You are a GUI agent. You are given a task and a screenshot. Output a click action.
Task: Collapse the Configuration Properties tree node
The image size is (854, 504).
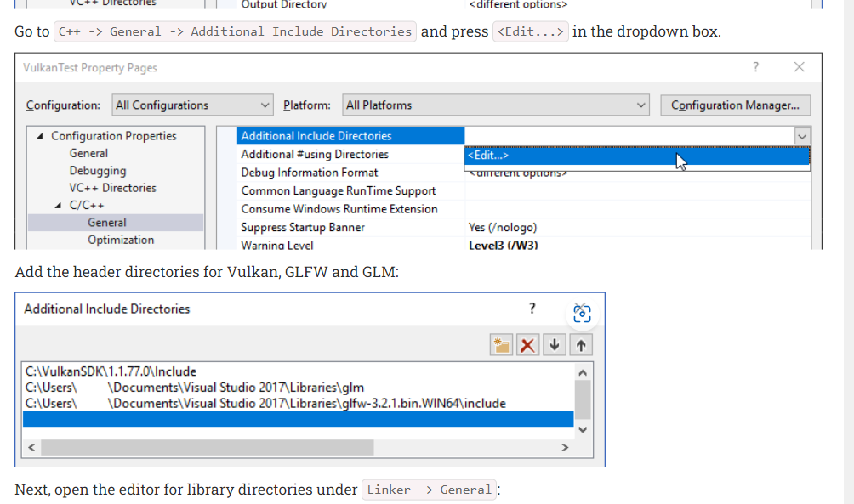point(40,136)
